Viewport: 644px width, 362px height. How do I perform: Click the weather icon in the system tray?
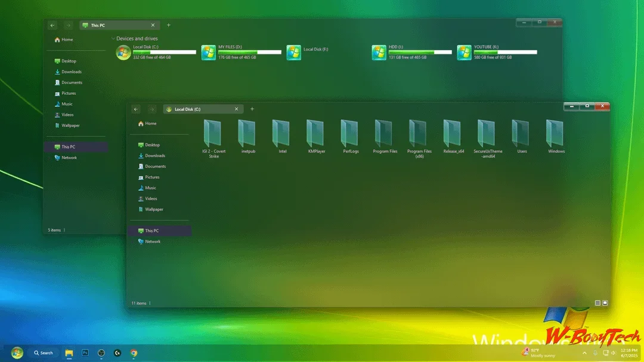[525, 352]
